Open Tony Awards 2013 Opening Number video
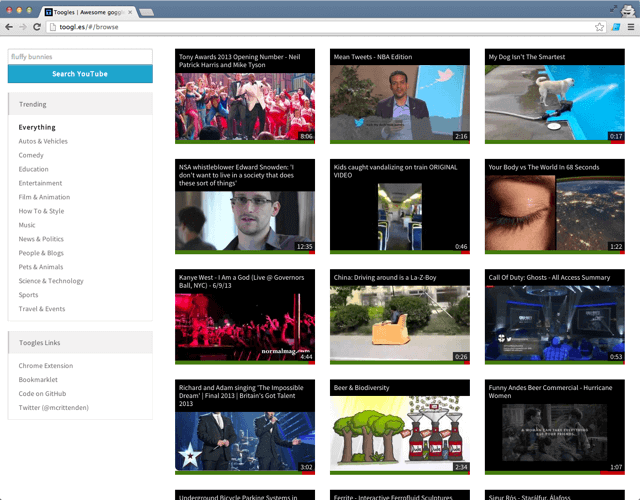Image resolution: width=640 pixels, height=500 pixels. tap(245, 96)
